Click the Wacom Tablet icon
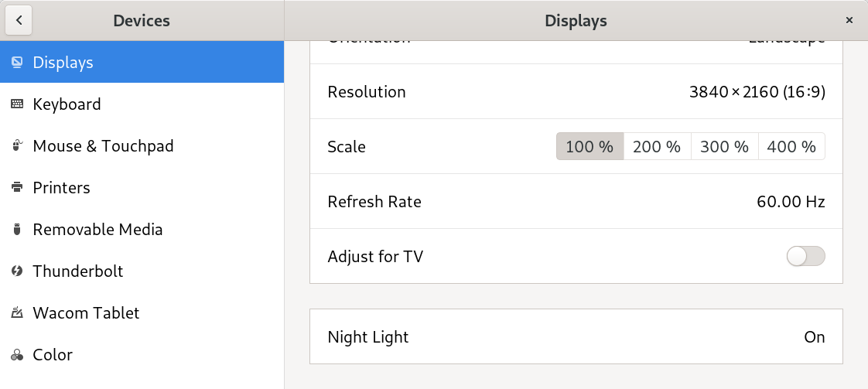Image resolution: width=868 pixels, height=389 pixels. pos(17,312)
